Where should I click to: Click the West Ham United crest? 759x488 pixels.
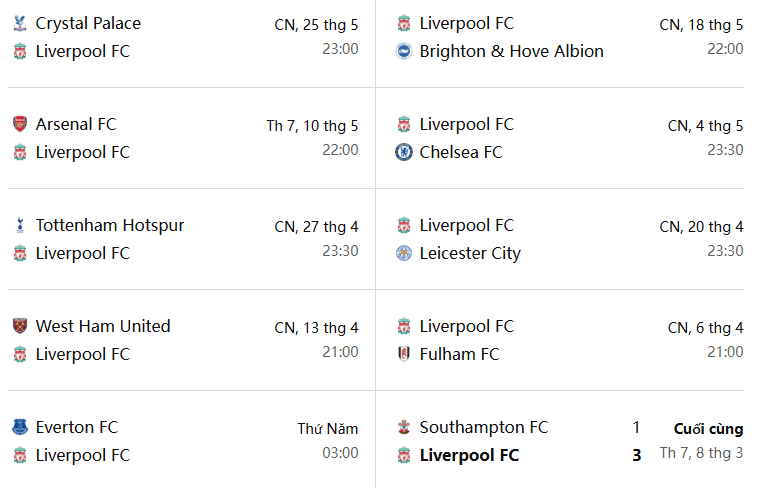[20, 326]
